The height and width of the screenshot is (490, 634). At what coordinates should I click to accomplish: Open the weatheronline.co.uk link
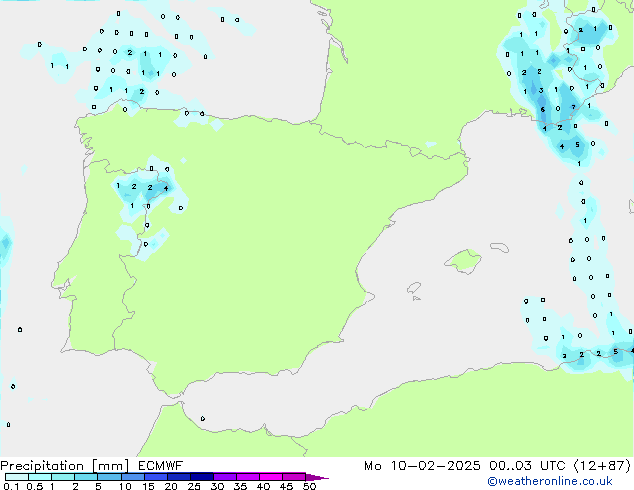[x=549, y=481]
